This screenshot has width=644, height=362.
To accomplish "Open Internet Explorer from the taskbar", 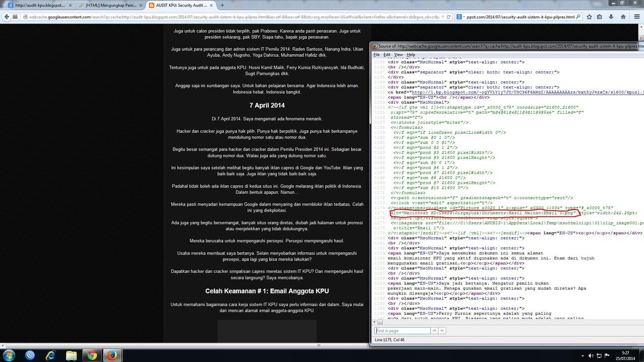I will (51, 355).
